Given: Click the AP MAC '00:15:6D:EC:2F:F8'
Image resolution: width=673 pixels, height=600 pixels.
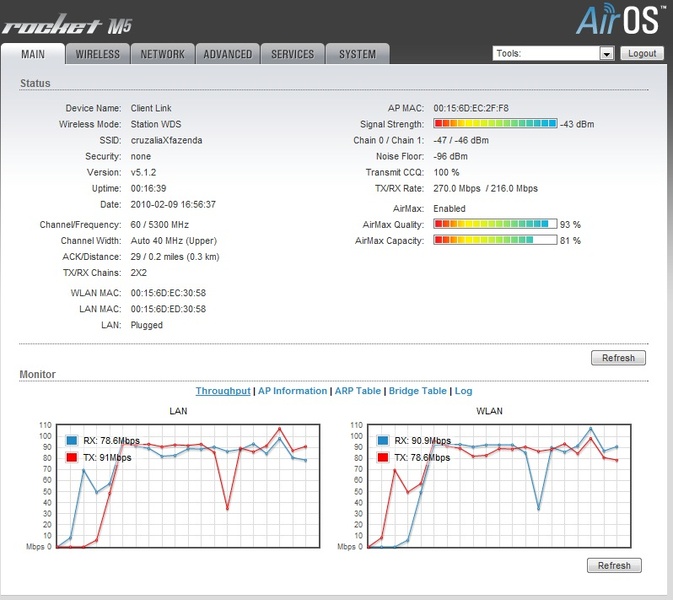Looking at the screenshot, I should pyautogui.click(x=471, y=108).
